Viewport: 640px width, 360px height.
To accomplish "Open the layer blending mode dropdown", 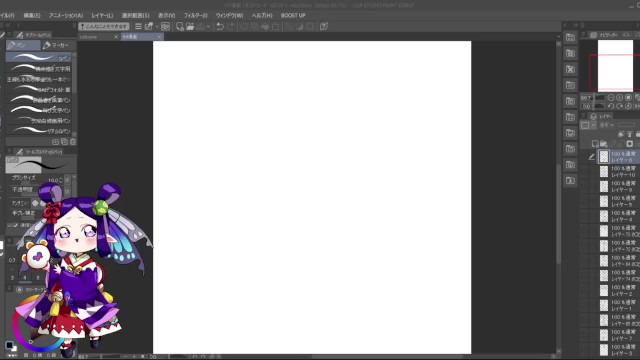I will tap(607, 125).
